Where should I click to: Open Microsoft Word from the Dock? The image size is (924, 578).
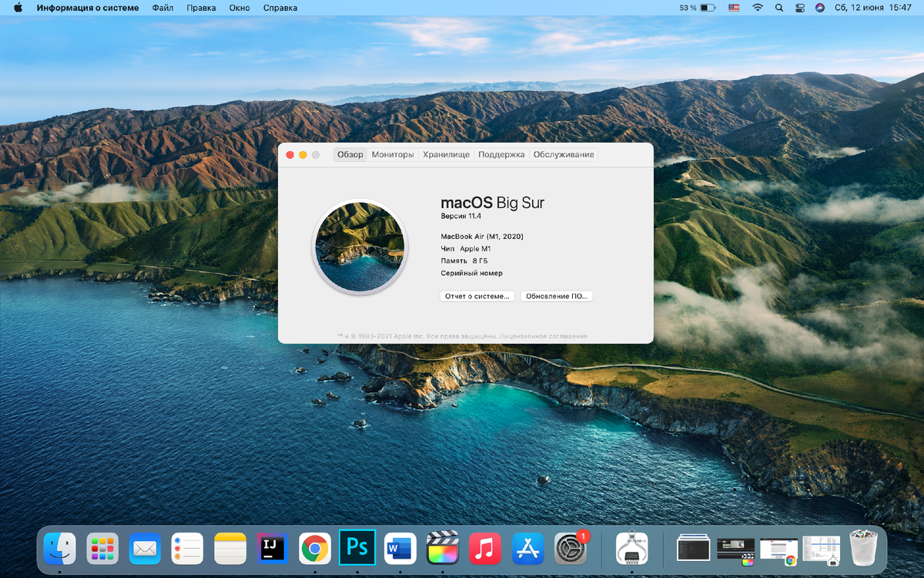click(400, 548)
